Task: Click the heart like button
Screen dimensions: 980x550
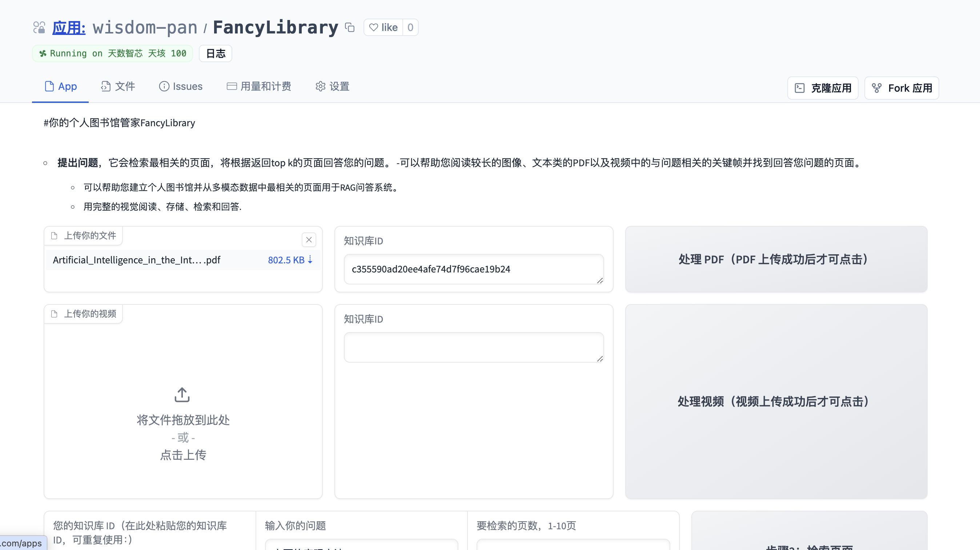Action: click(383, 27)
